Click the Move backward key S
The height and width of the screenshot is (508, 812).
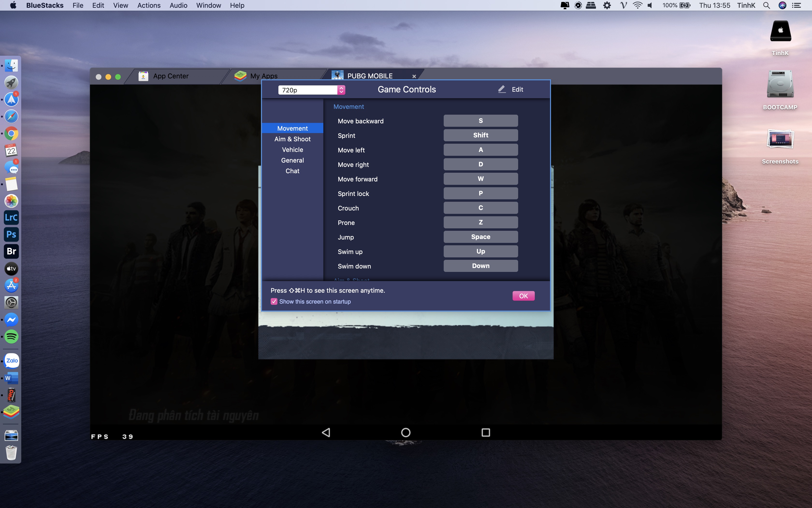(x=480, y=121)
